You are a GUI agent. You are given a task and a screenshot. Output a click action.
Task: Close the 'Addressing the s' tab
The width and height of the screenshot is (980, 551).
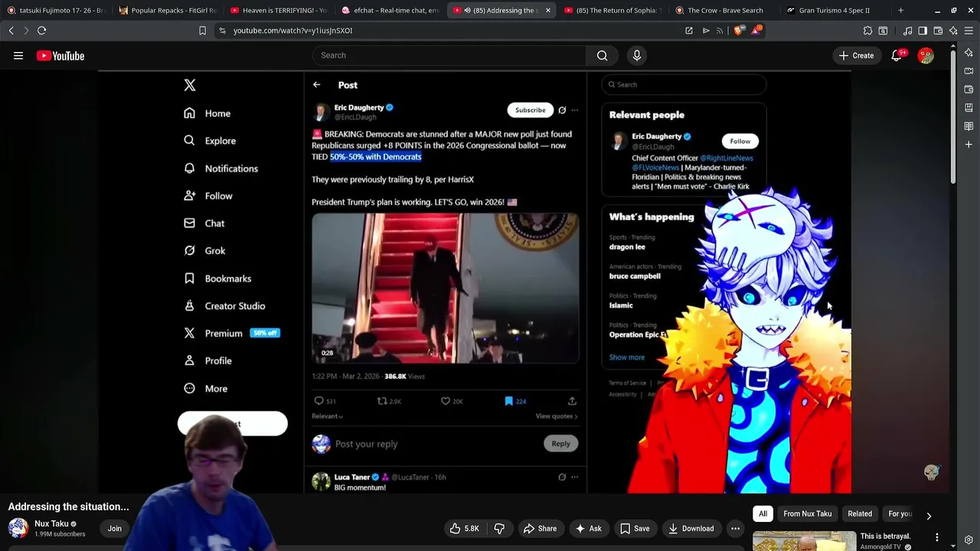tap(547, 10)
